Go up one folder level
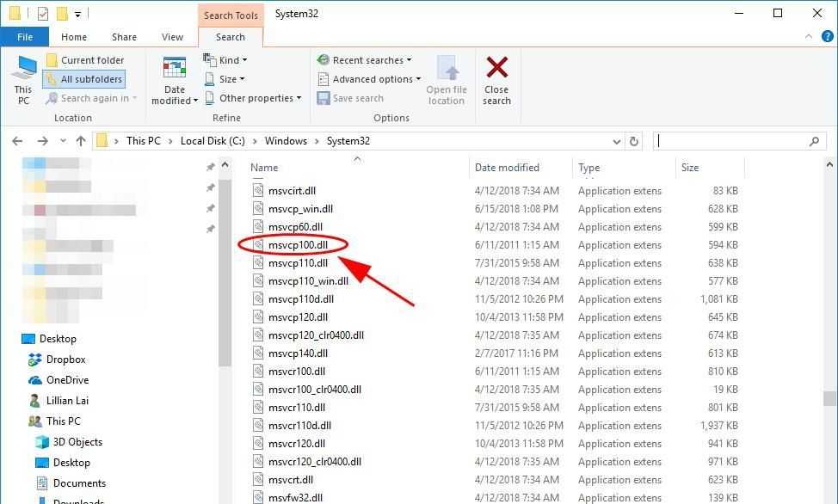The width and height of the screenshot is (838, 504). click(81, 141)
